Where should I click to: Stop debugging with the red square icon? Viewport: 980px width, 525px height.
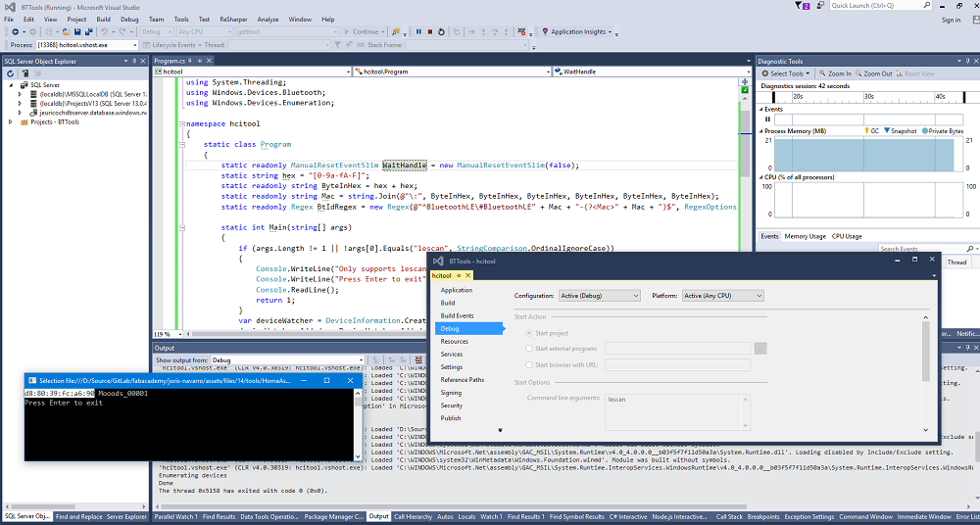coord(430,31)
